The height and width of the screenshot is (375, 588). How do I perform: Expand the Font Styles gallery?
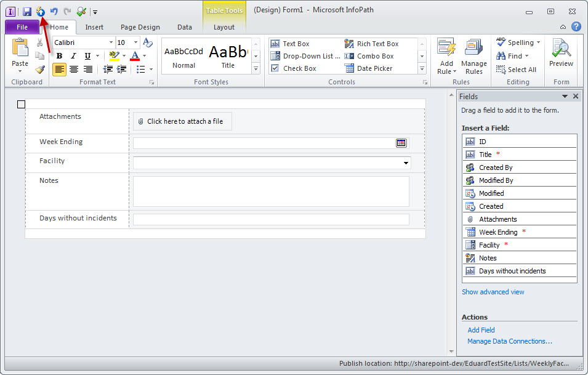(256, 68)
